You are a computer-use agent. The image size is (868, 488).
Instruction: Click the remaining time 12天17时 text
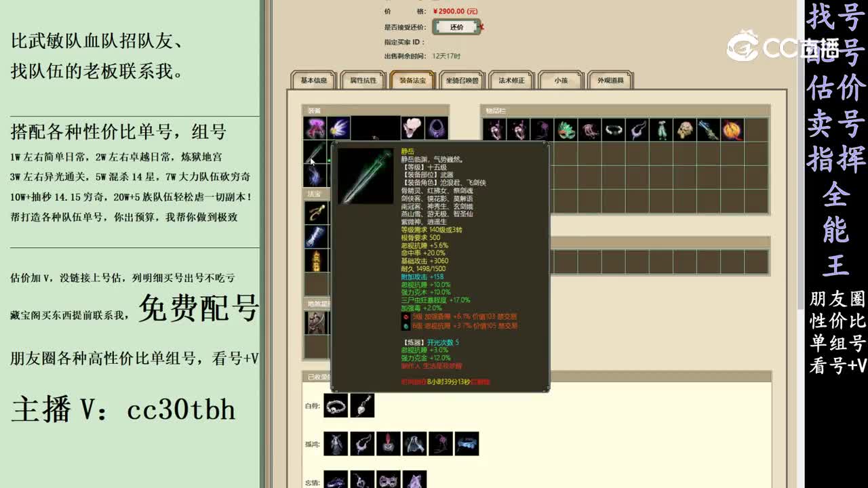tap(446, 56)
